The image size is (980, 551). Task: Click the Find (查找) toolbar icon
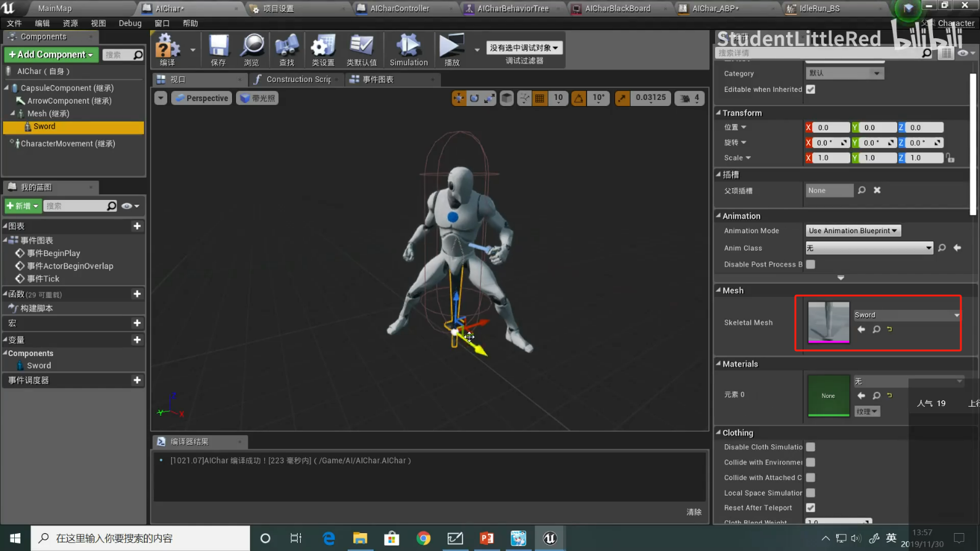pos(287,50)
